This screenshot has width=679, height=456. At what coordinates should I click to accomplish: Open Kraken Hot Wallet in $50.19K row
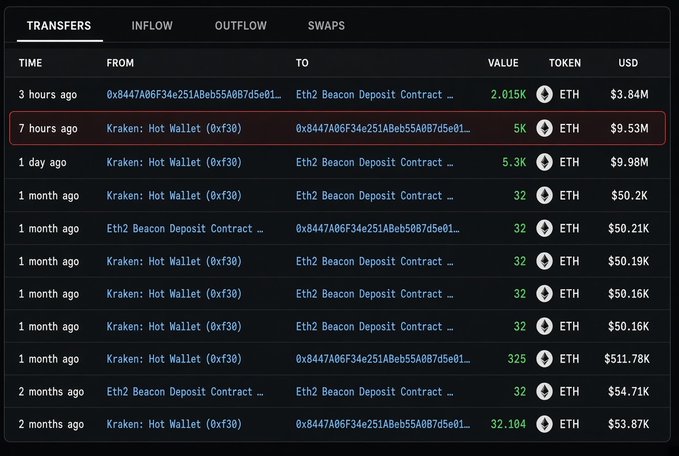tap(174, 261)
